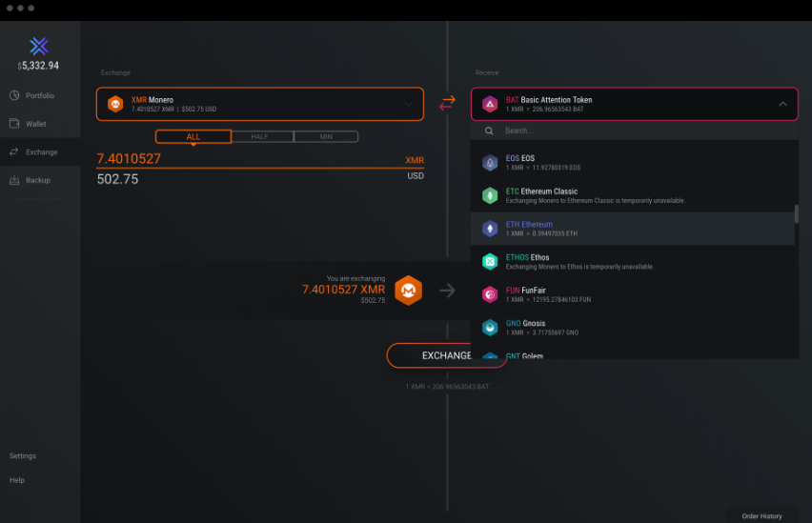Choose ETC Ethereum Classic from the list
The height and width of the screenshot is (523, 812).
click(632, 195)
